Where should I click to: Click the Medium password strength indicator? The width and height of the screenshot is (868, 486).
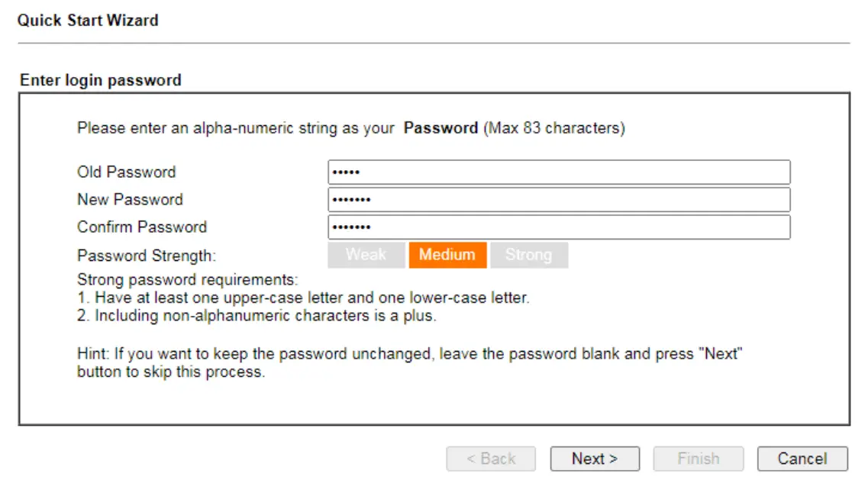[447, 255]
